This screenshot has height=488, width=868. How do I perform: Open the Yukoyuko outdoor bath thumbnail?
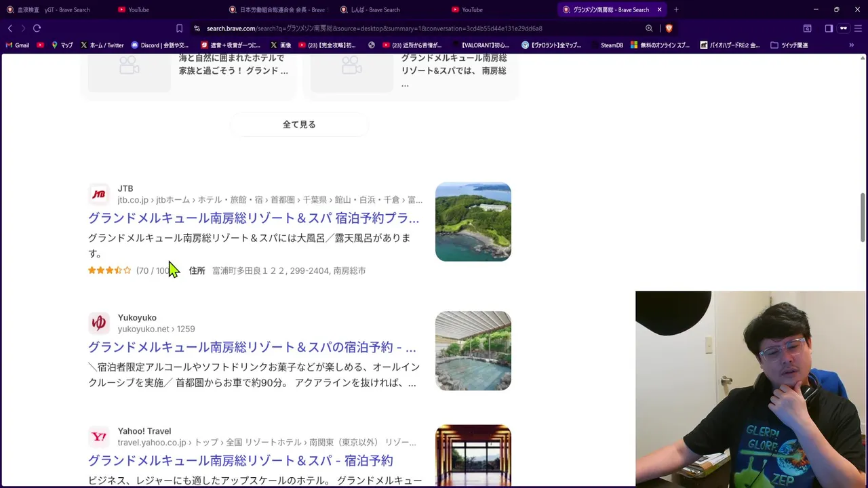click(473, 350)
